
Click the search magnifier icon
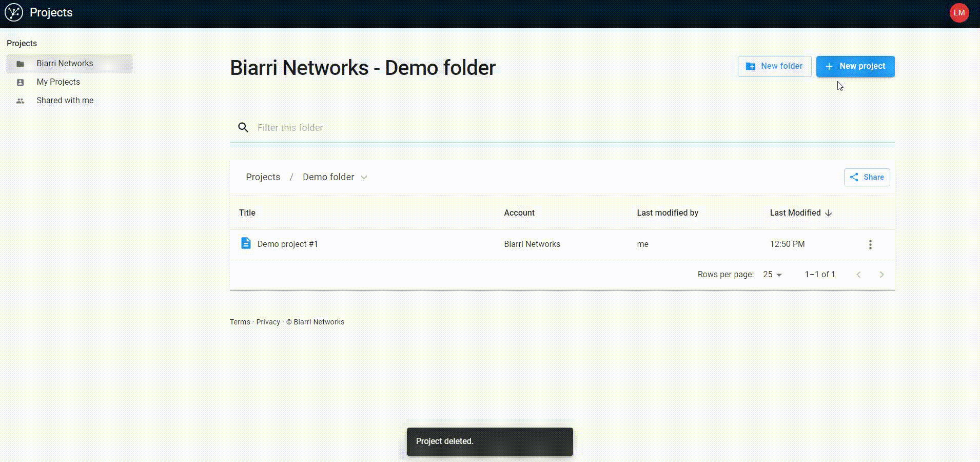pyautogui.click(x=243, y=127)
